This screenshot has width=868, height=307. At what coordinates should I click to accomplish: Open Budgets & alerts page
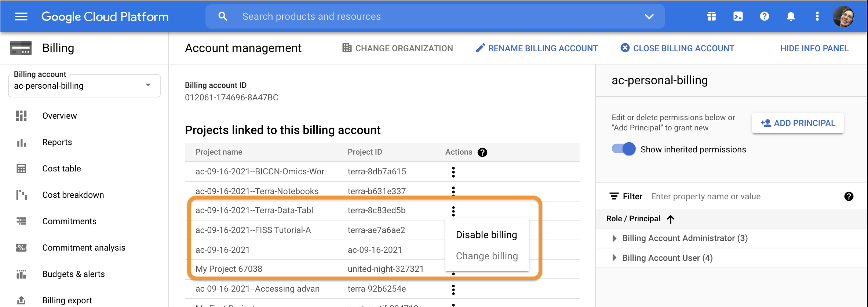point(73,274)
